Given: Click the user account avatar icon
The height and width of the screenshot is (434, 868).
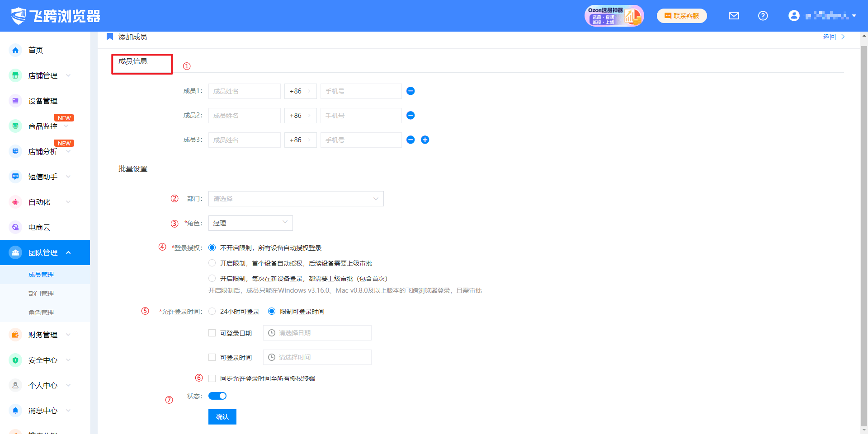Looking at the screenshot, I should (x=793, y=16).
